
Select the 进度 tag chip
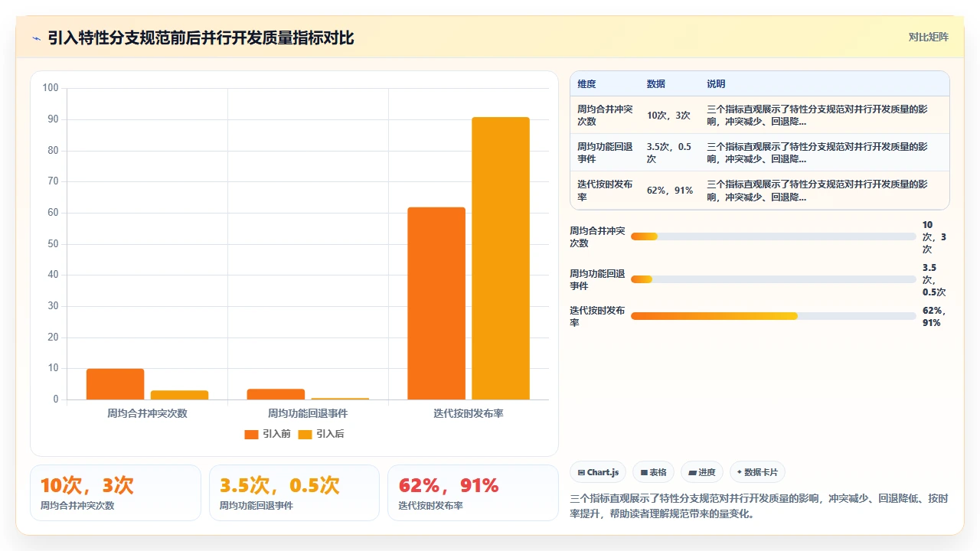point(702,472)
